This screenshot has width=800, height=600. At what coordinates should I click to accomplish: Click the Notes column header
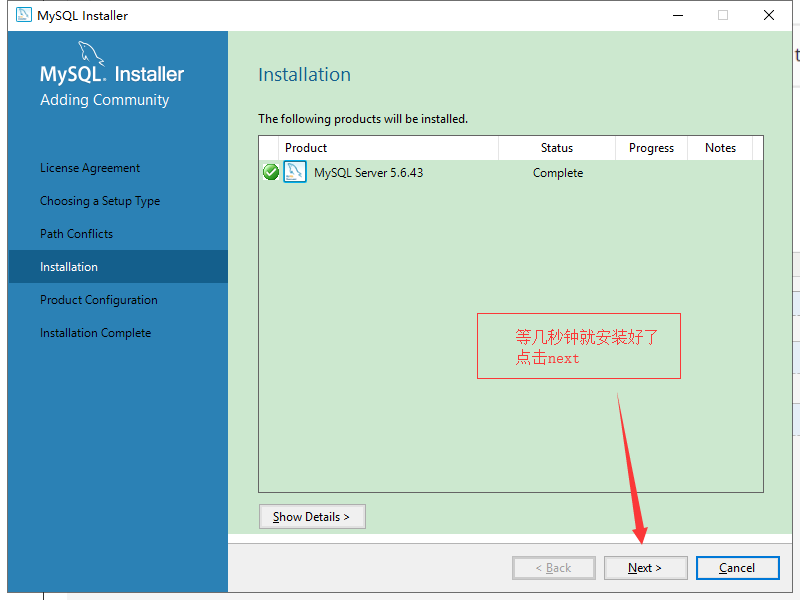(x=720, y=148)
